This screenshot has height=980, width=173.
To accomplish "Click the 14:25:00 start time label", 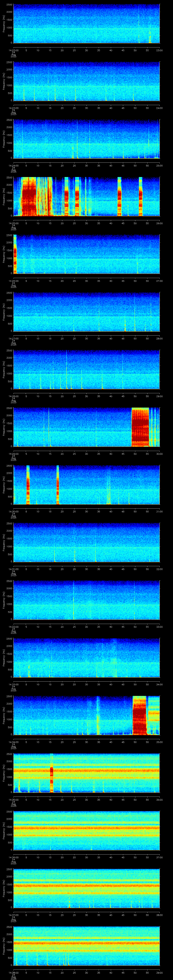I will tap(13, 223).
